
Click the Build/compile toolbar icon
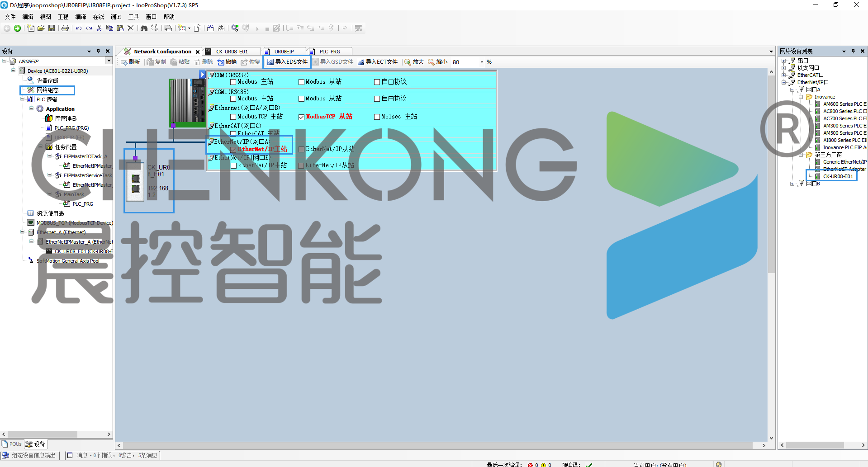(210, 28)
